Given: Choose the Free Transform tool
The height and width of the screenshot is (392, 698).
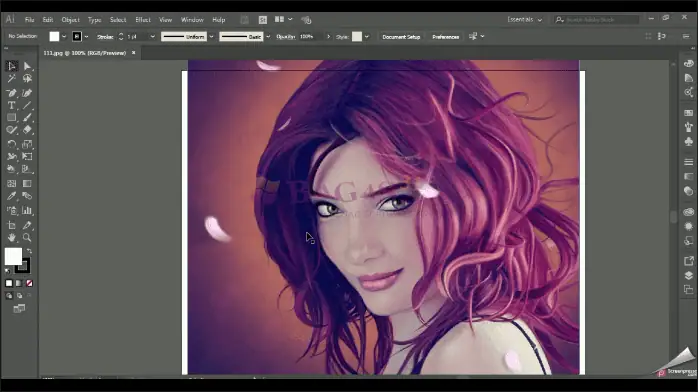Looking at the screenshot, I should [x=27, y=157].
